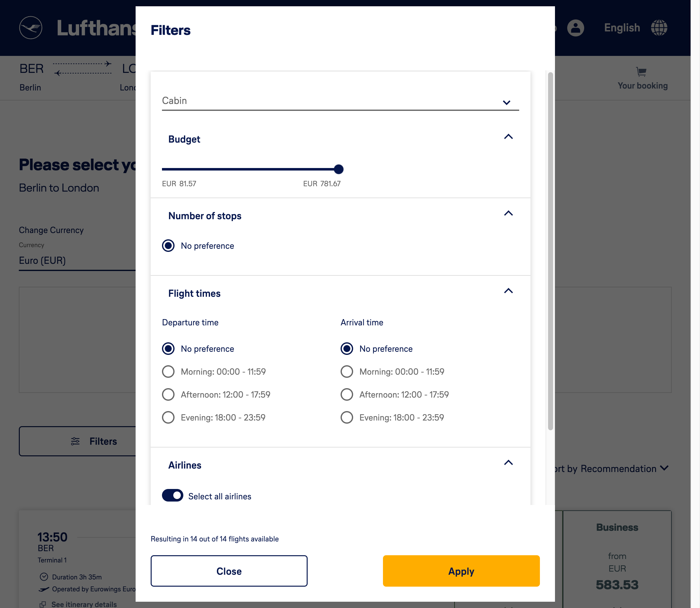Select Evening arrival time option

(347, 417)
